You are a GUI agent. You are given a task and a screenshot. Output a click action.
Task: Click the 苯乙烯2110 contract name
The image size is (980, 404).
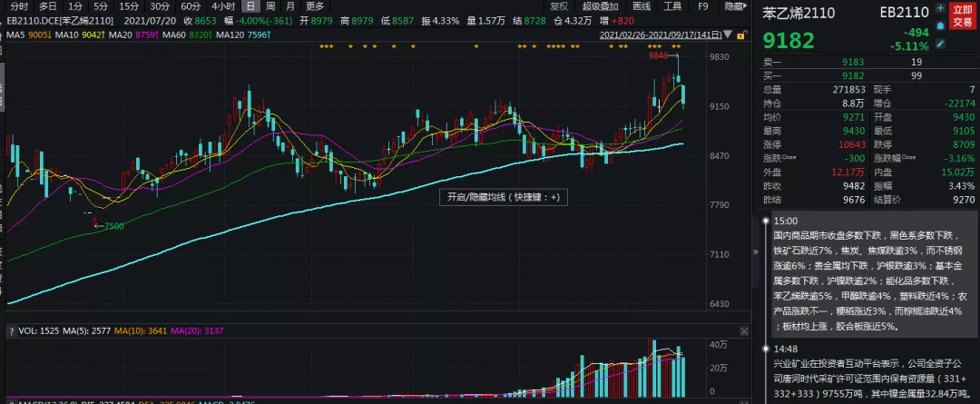point(799,13)
